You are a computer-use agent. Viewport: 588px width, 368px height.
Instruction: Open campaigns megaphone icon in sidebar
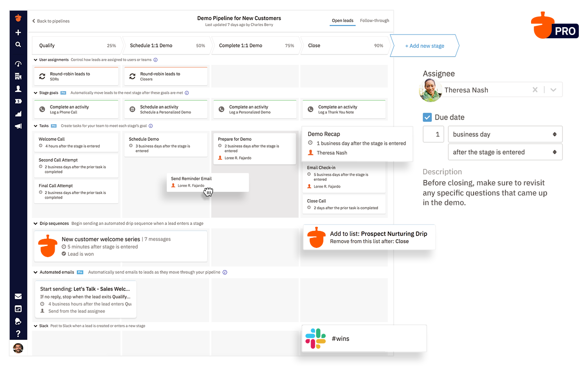(x=18, y=126)
